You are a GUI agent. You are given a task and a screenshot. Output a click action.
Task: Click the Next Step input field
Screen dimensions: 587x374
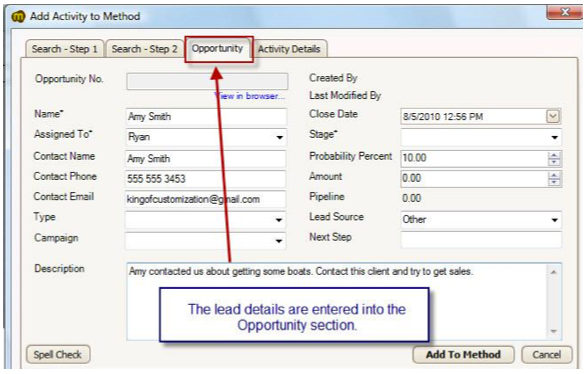pos(481,240)
